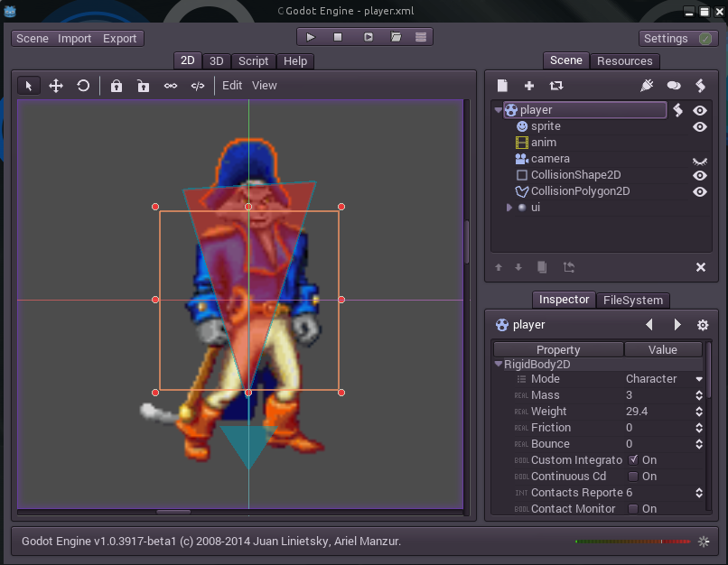The image size is (728, 565).
Task: Open the Export menu
Action: click(119, 39)
